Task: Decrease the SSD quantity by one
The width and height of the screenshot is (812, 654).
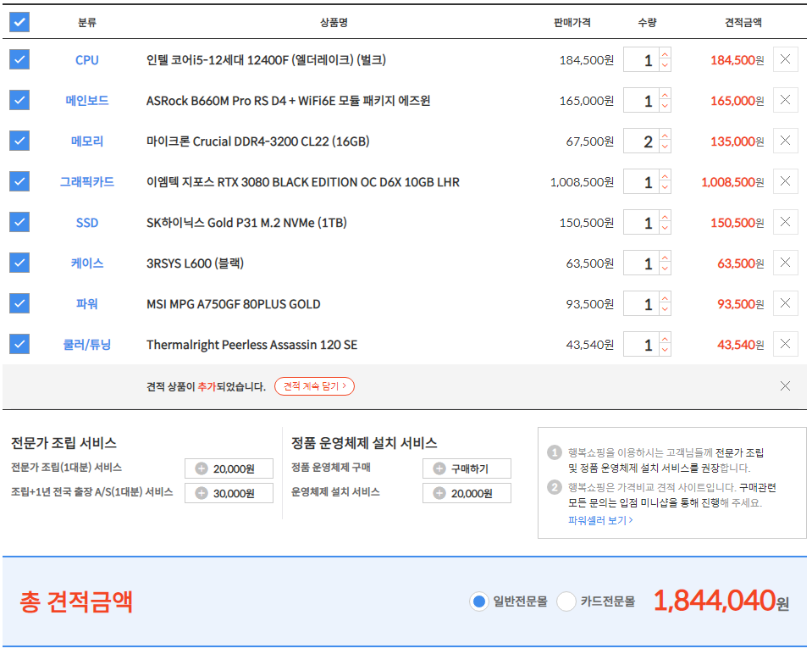Action: click(x=665, y=228)
